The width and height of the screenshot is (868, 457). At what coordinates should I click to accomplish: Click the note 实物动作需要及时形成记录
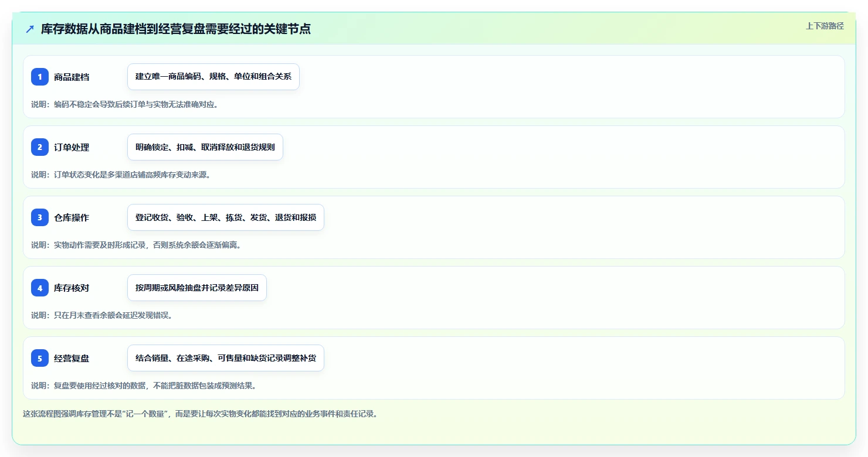click(136, 245)
